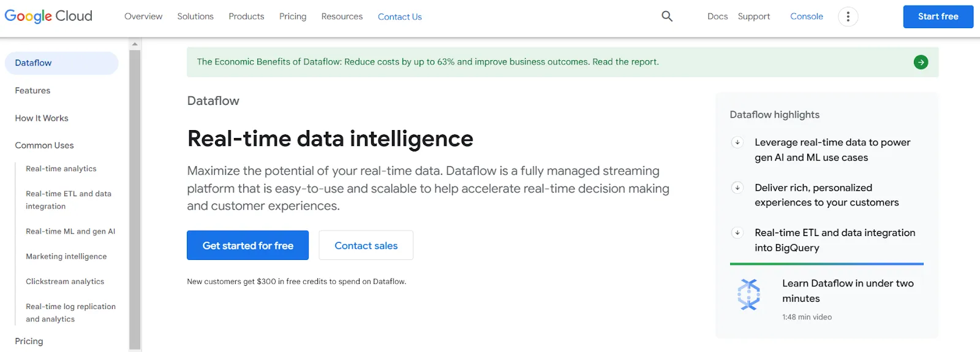Click arrow icon beside Leverage real-time data
The height and width of the screenshot is (352, 980).
(737, 142)
